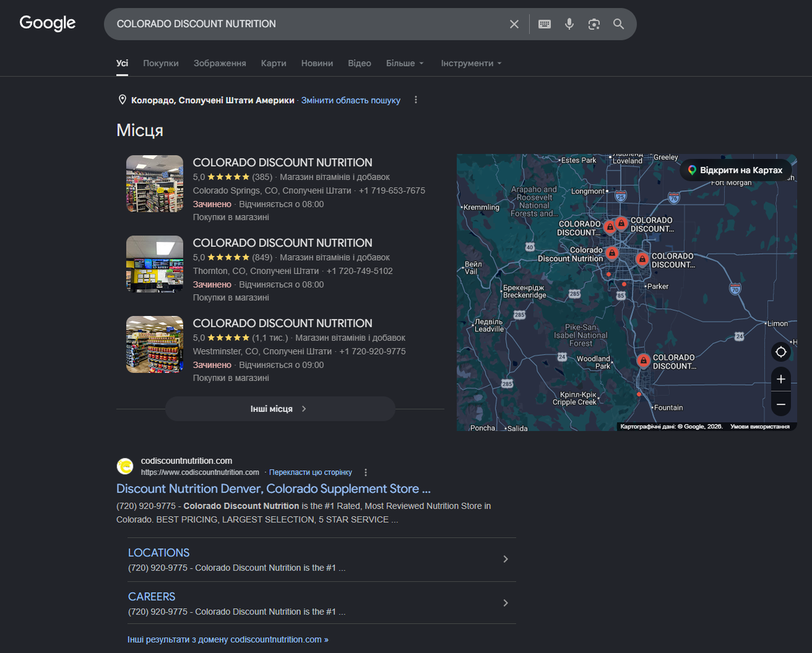Click phone number +1 719-653-7675

[392, 191]
